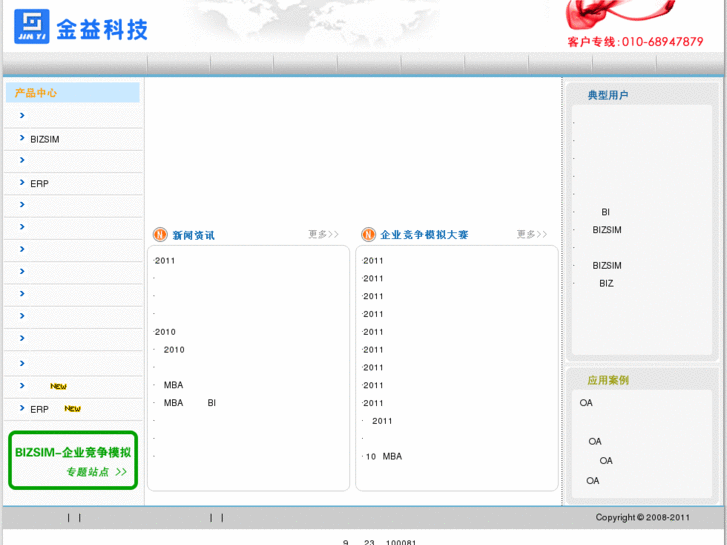Open the BIZSIM-企业竞争模拟 banner
Image resolution: width=727 pixels, height=545 pixels.
point(73,460)
